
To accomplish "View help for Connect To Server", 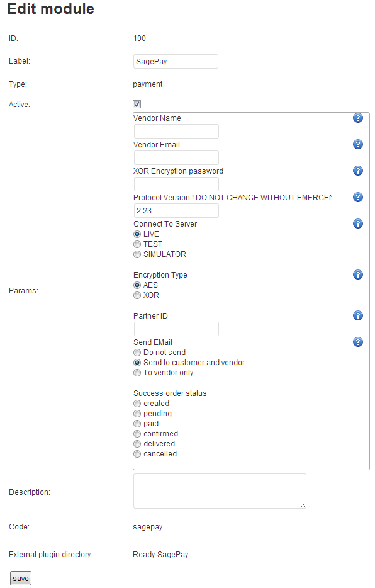I will click(358, 223).
